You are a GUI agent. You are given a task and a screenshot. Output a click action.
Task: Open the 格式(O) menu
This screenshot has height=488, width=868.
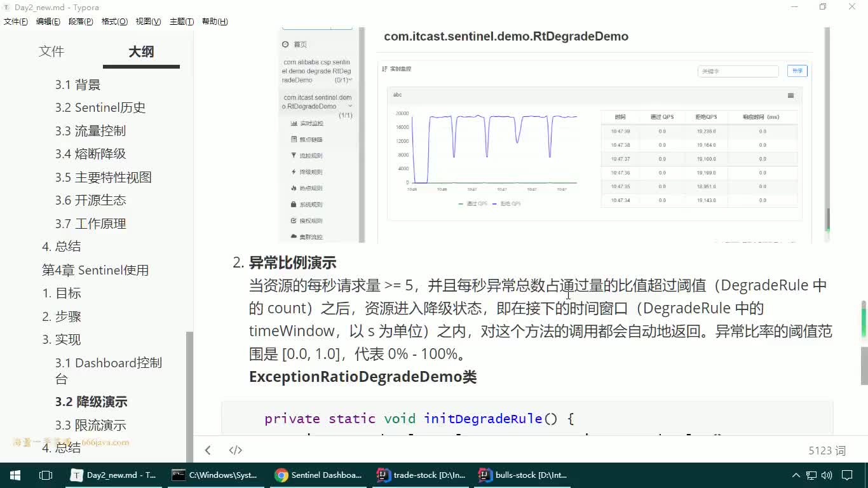click(x=114, y=21)
